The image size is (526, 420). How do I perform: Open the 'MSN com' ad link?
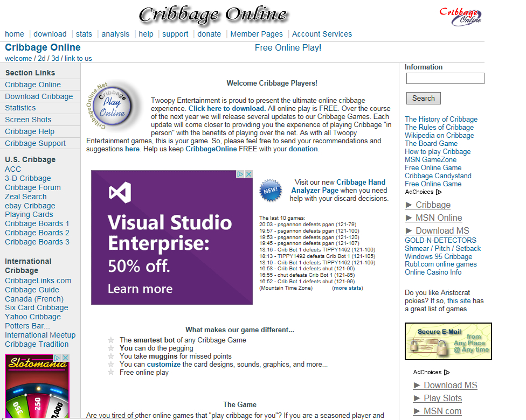coord(438,411)
